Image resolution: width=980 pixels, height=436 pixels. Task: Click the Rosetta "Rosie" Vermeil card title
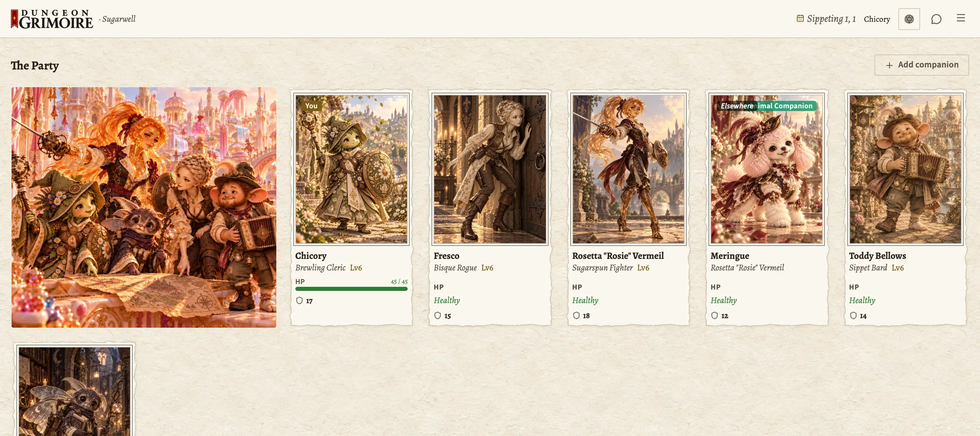click(618, 256)
